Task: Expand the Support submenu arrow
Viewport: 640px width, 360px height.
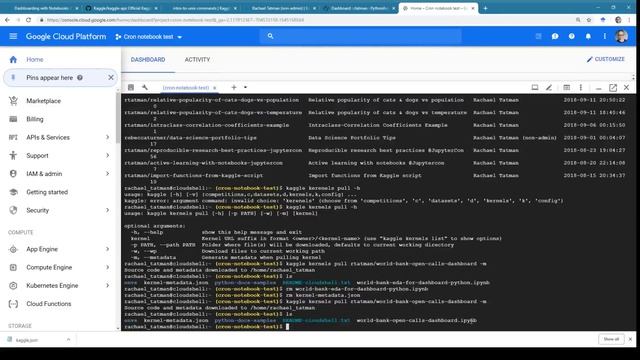Action: (107, 156)
